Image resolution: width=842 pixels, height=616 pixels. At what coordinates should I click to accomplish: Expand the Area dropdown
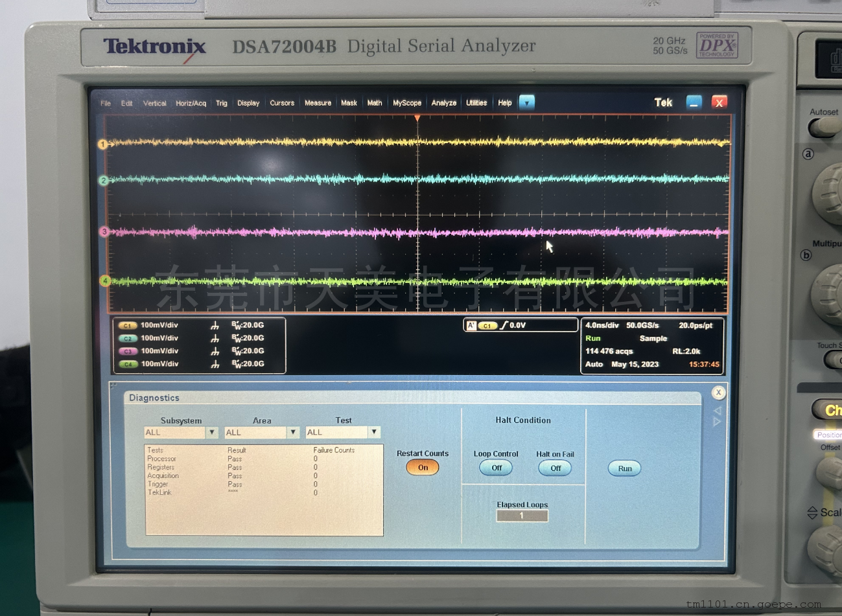293,432
